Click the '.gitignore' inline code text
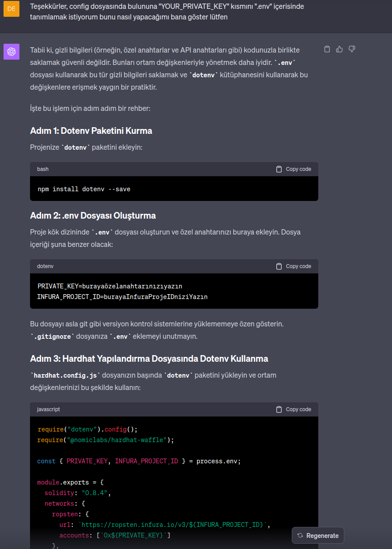 tap(53, 337)
